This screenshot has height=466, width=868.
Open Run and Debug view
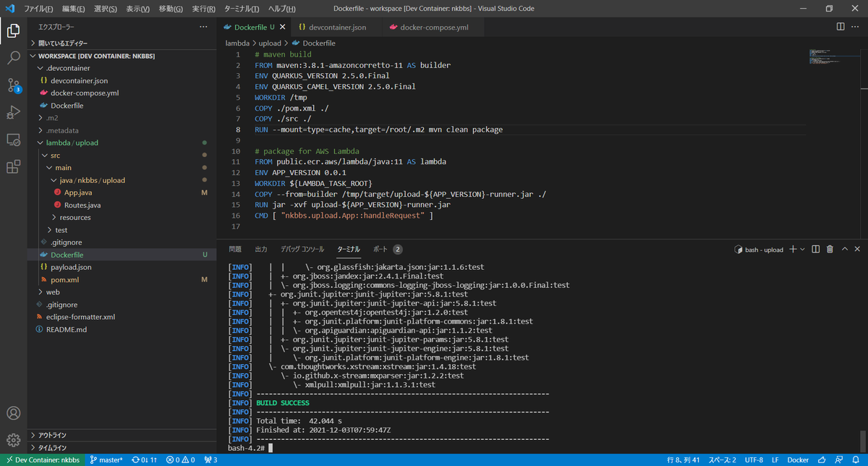click(13, 112)
